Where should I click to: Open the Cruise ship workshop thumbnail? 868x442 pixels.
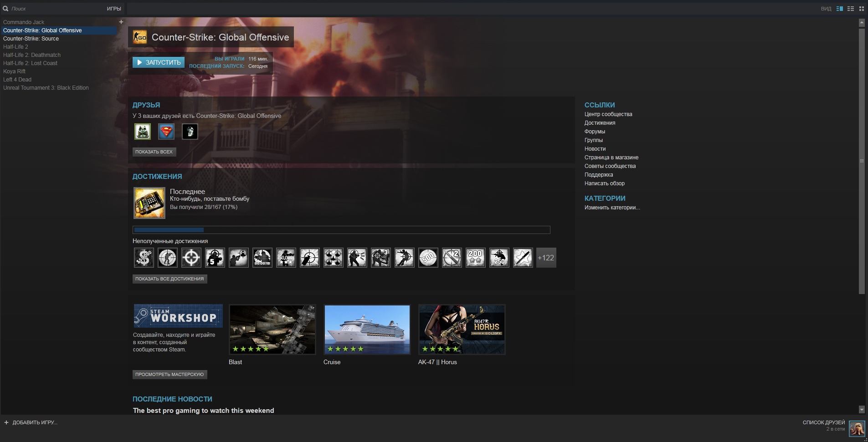pyautogui.click(x=367, y=330)
